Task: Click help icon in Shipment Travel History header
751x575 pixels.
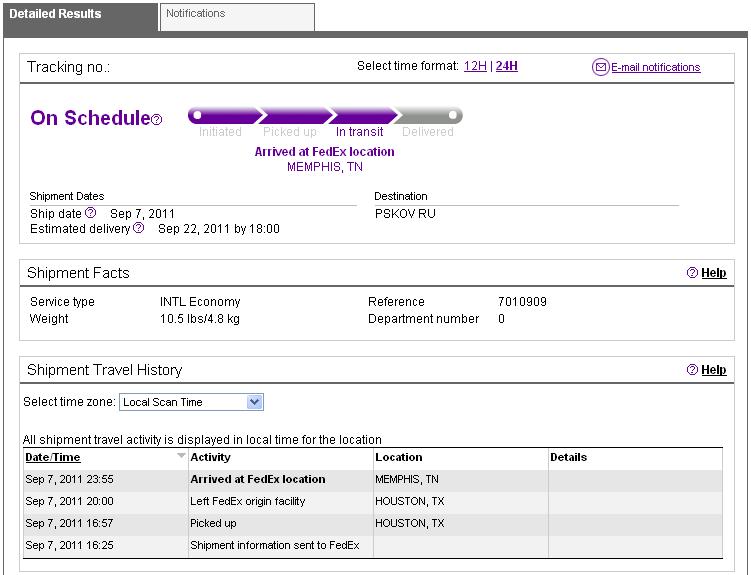Action: (692, 370)
